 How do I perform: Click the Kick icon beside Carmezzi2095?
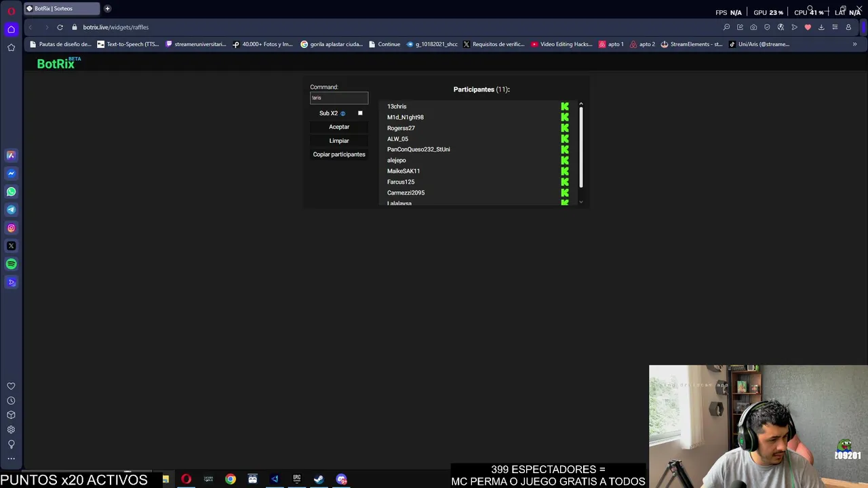565,192
